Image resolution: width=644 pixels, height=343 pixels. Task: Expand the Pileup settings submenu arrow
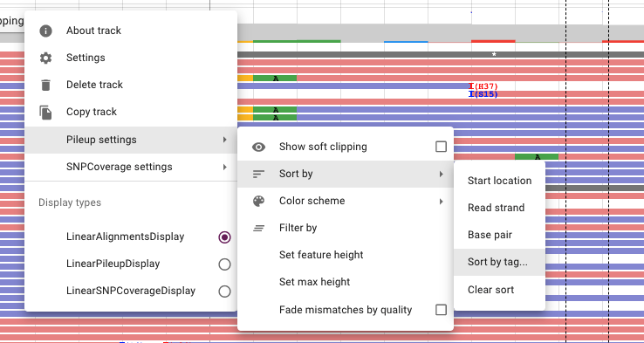(x=224, y=140)
